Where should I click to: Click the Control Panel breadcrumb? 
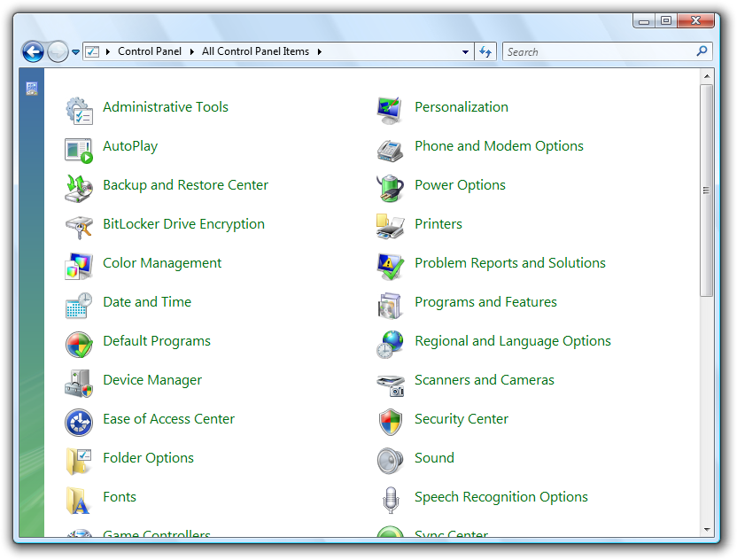tap(150, 51)
